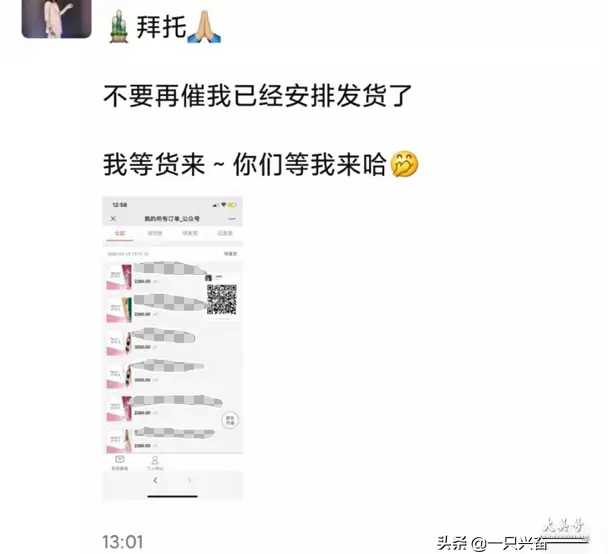Open the first 3000.00 product thumbnail
This screenshot has width=608, height=554.
[119, 343]
